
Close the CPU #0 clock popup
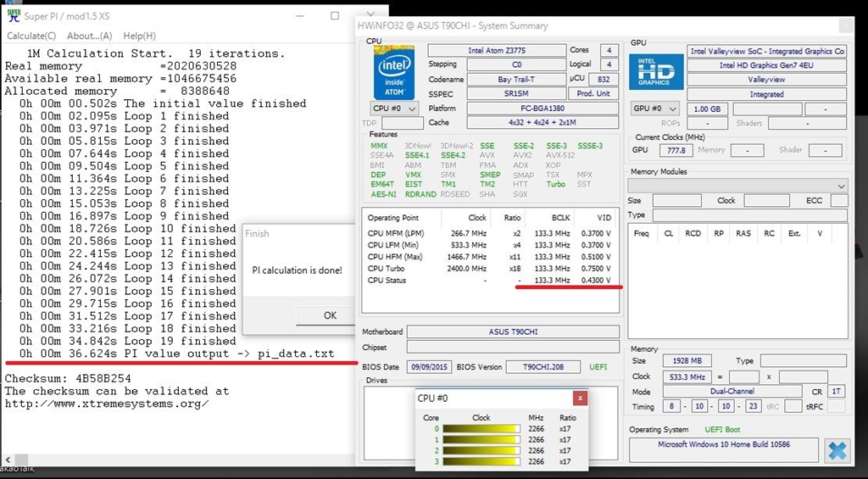click(580, 398)
